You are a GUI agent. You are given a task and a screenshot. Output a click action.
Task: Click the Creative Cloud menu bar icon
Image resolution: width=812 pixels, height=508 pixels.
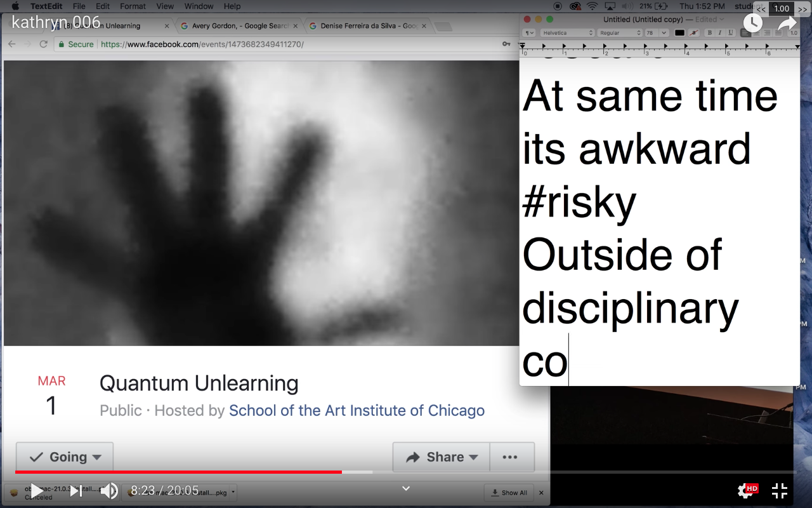(575, 6)
